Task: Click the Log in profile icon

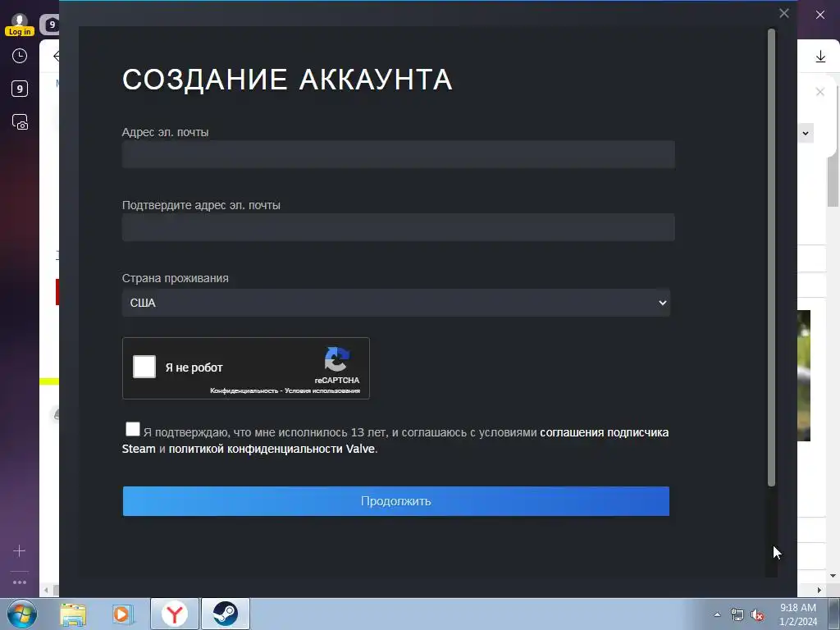Action: [20, 25]
